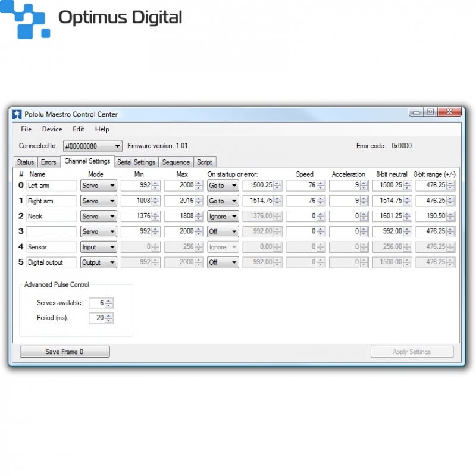Click Neck Speed 0 stepper arrows
This screenshot has height=476, width=476.
pos(321,216)
